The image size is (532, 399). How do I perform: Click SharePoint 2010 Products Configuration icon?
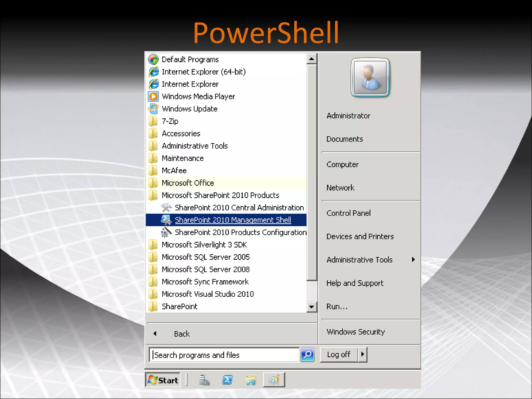tap(166, 232)
